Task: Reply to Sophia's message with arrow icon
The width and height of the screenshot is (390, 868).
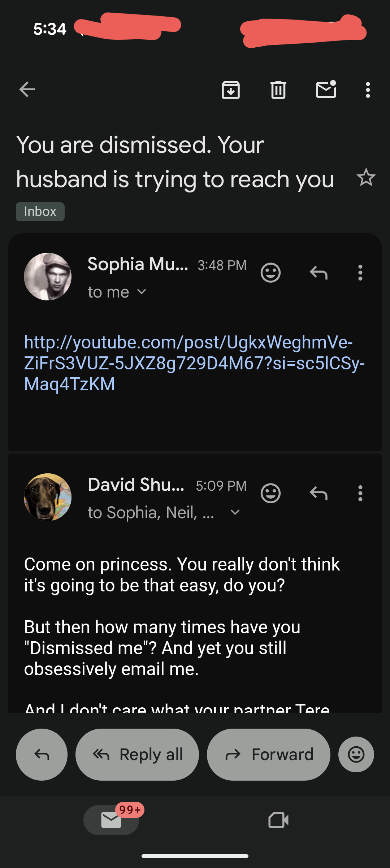Action: [318, 273]
